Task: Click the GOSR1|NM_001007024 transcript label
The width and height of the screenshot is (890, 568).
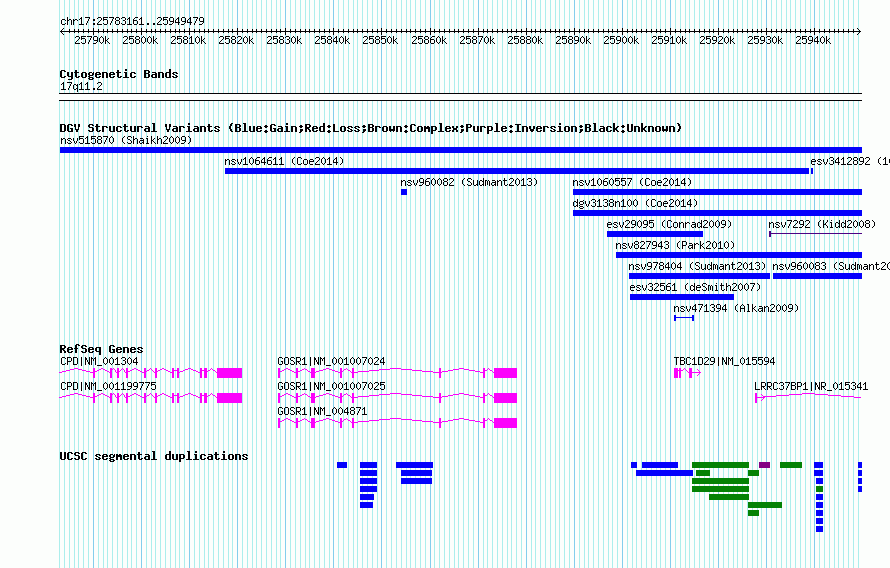Action: pyautogui.click(x=331, y=361)
